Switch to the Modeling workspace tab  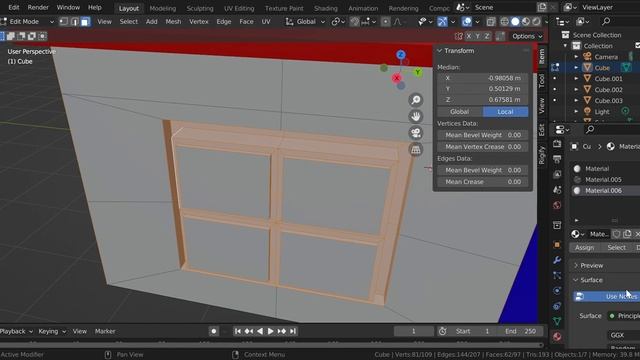coord(162,8)
